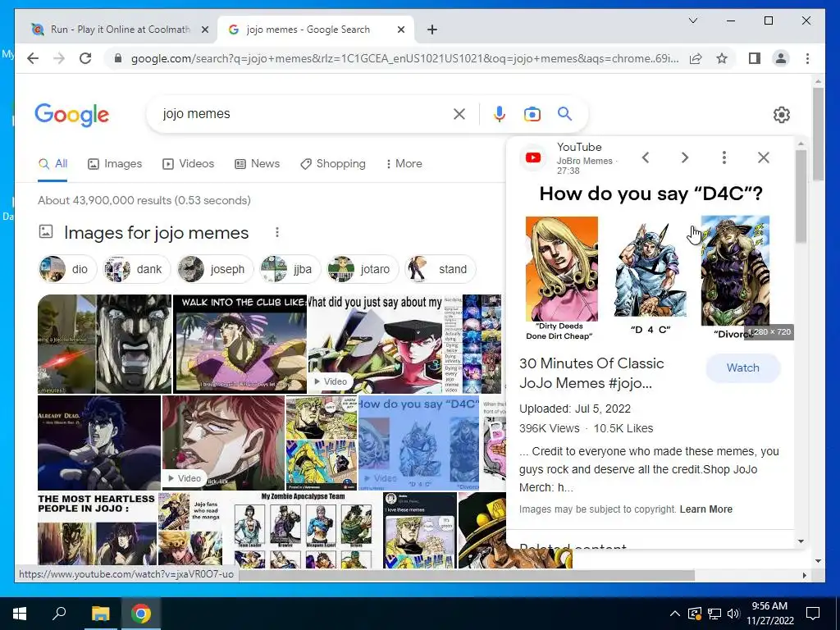Viewport: 840px width, 630px height.
Task: Start voice search with microphone
Action: pyautogui.click(x=500, y=113)
